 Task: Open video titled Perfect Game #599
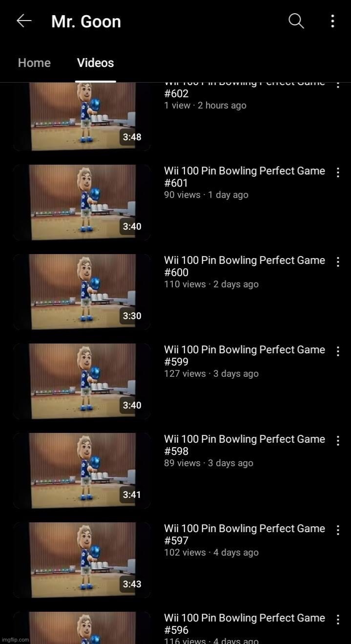click(245, 356)
